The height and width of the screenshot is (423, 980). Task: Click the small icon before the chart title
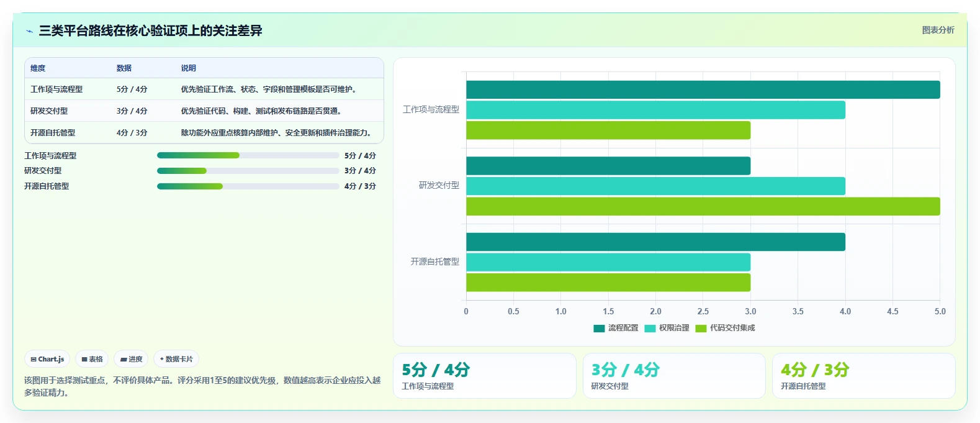coord(29,31)
